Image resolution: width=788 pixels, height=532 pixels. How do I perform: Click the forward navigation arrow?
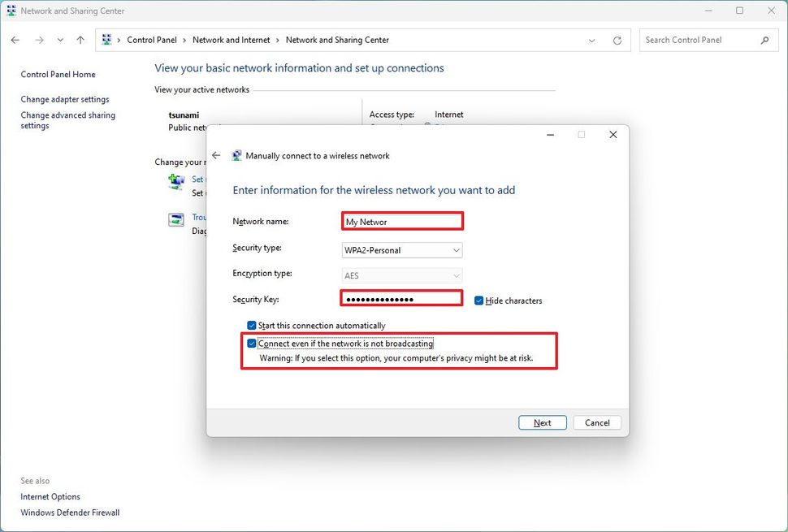pyautogui.click(x=39, y=39)
